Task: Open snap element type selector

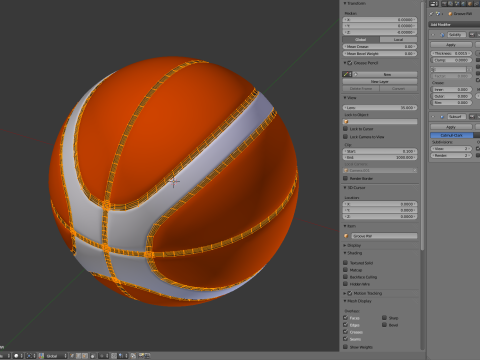Action: click(123, 356)
